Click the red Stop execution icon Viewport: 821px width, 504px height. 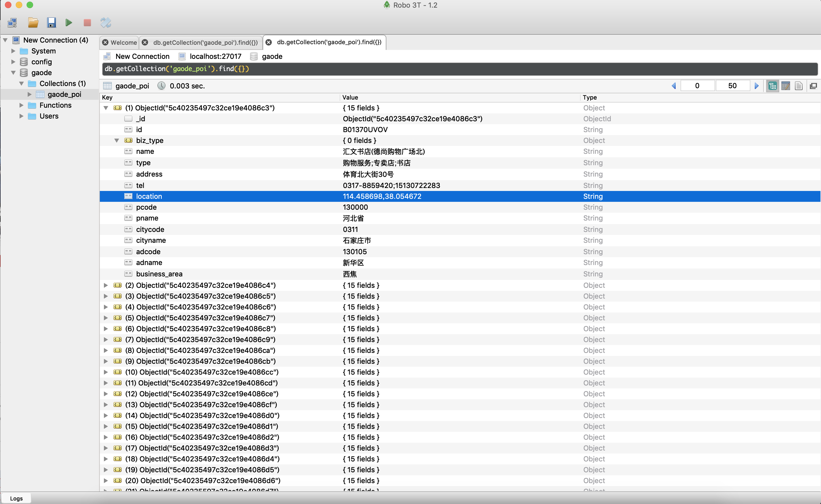tap(87, 23)
